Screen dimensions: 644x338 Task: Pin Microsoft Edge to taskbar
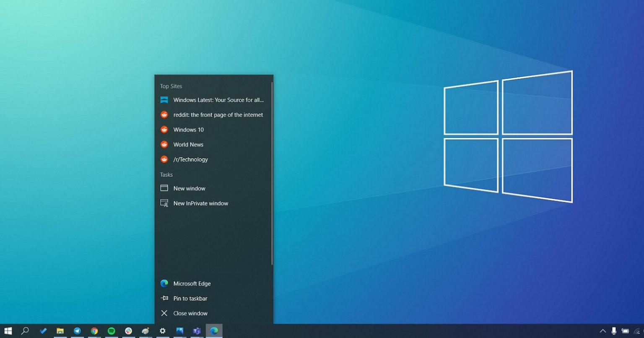(x=190, y=298)
